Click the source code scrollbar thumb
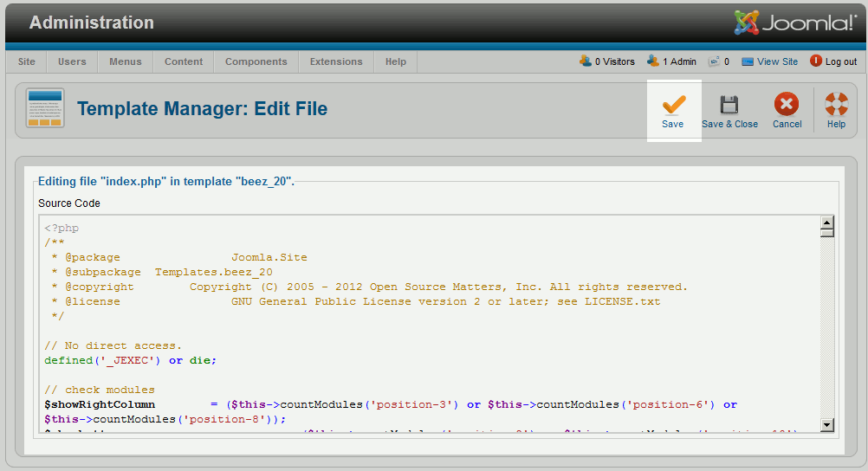The width and height of the screenshot is (868, 471). pos(827,233)
